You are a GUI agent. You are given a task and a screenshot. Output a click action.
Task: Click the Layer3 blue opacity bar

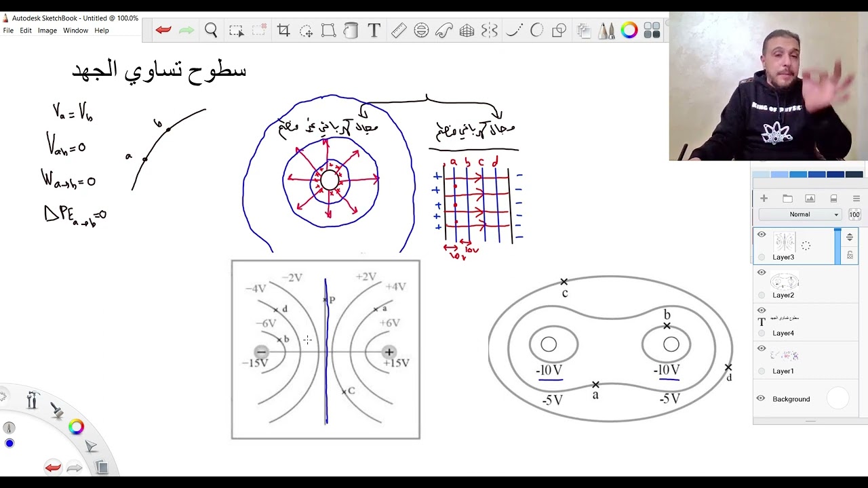point(837,245)
